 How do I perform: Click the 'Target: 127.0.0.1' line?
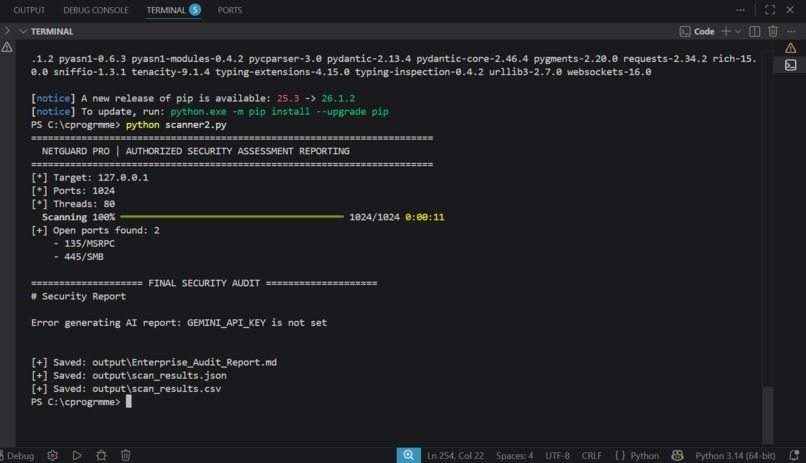point(89,178)
